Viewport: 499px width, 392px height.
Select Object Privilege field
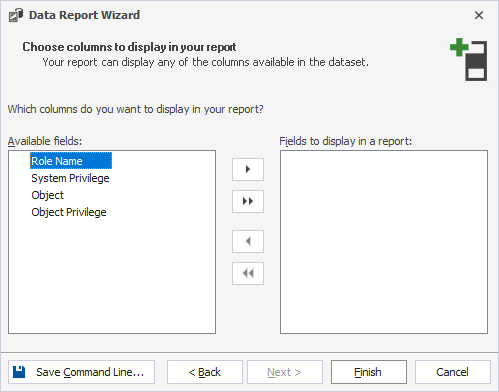[x=69, y=212]
